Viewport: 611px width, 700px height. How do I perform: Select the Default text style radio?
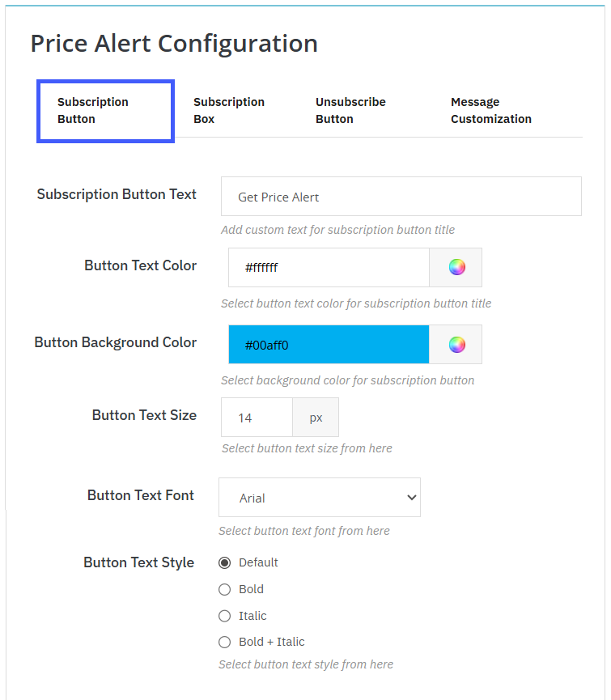(225, 562)
